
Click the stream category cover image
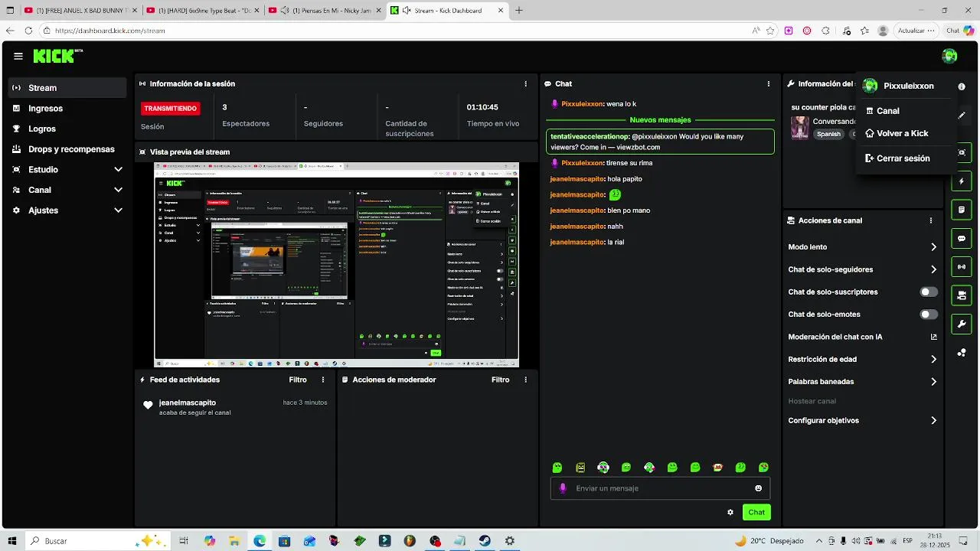tap(800, 127)
